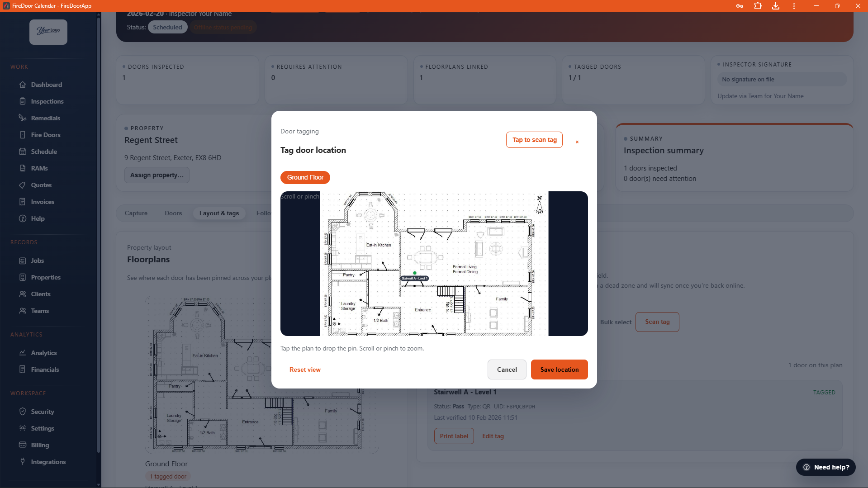Open the Invoices section

click(x=43, y=202)
